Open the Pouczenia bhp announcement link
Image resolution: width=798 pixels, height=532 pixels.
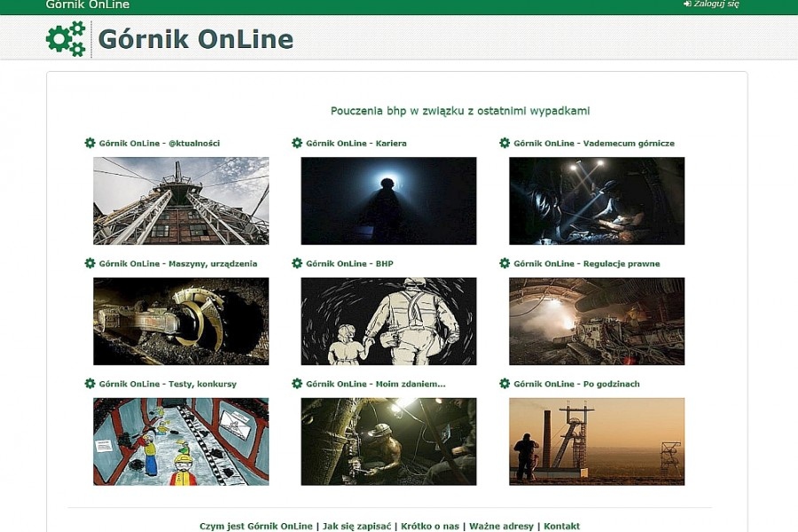(x=459, y=111)
